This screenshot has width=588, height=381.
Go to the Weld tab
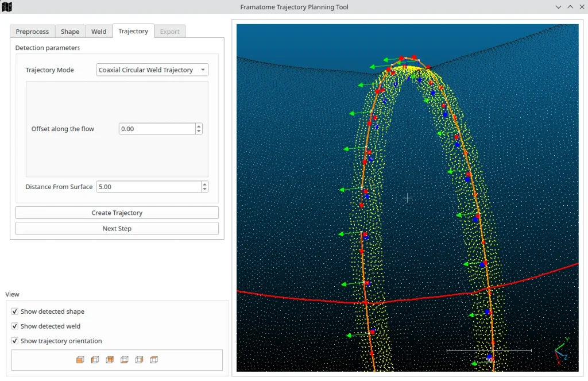click(99, 32)
